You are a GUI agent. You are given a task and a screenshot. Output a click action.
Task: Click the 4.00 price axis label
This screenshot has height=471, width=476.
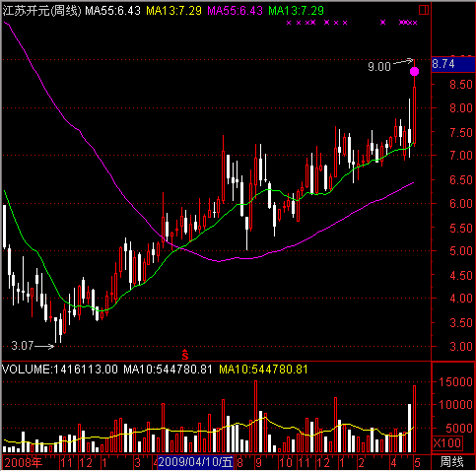click(461, 299)
